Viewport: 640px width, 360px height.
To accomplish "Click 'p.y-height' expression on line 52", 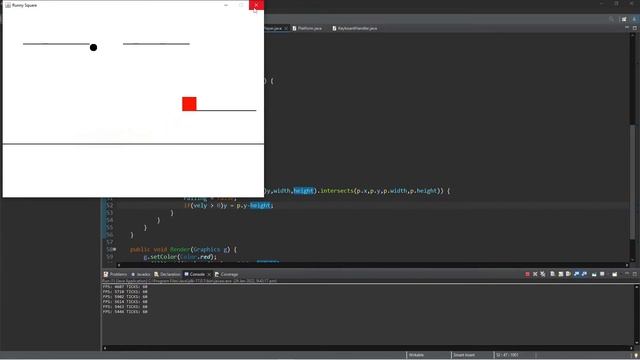I will pyautogui.click(x=253, y=205).
